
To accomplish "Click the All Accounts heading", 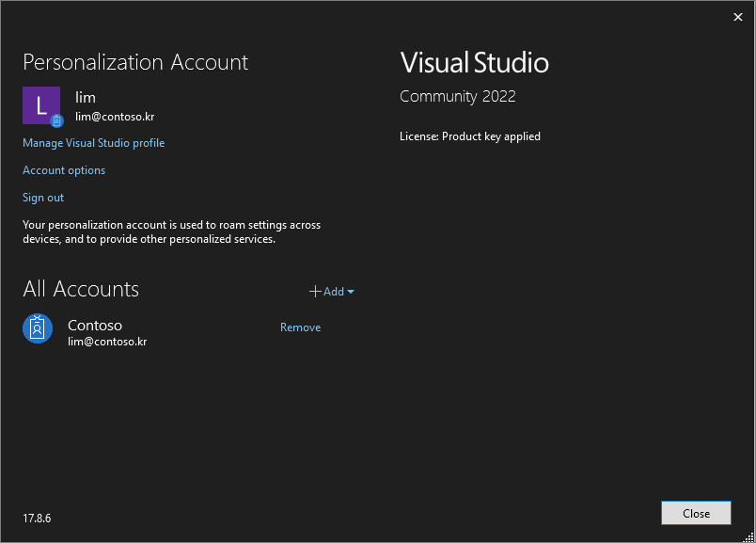I will pos(81,289).
